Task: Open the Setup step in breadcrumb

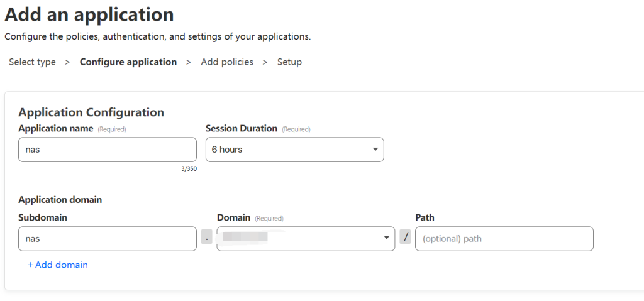Action: point(289,62)
